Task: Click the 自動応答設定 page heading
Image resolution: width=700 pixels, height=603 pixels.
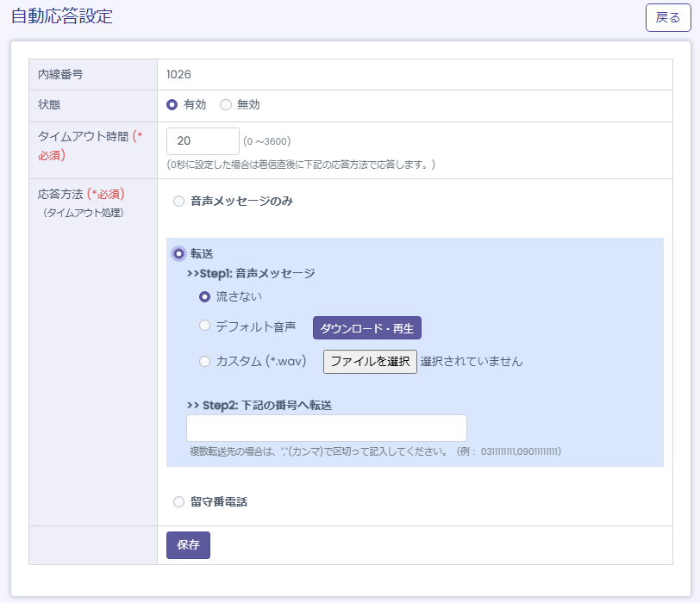Action: (61, 16)
